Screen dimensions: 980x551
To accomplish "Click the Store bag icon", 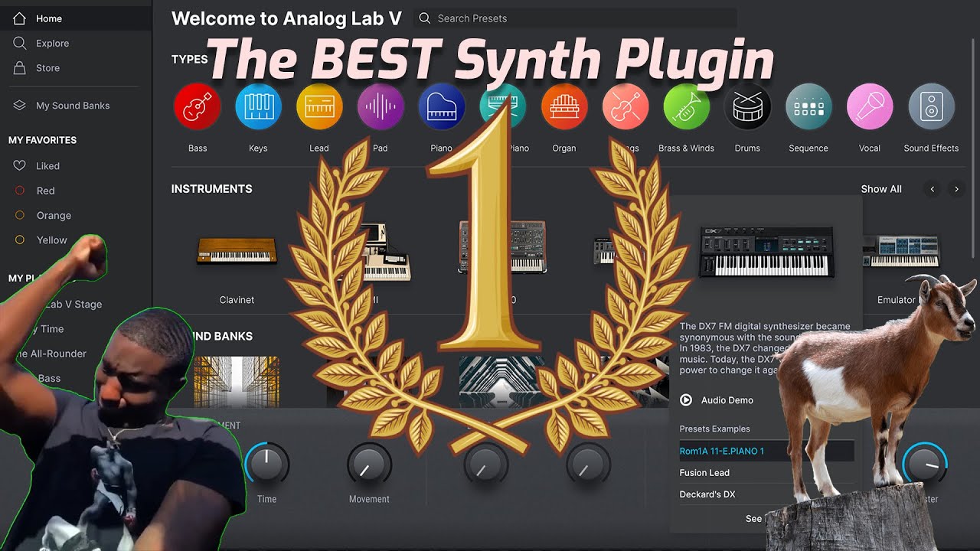I will point(20,68).
